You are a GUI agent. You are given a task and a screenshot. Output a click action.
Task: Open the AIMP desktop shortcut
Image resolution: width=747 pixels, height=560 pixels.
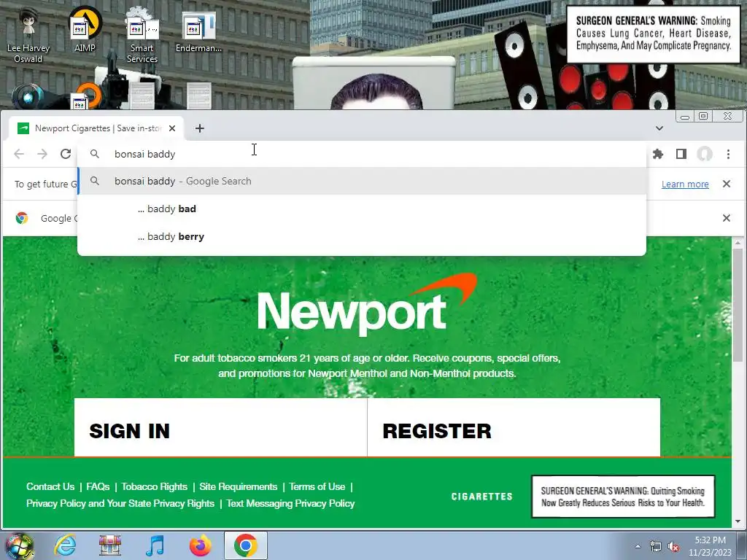pyautogui.click(x=85, y=29)
